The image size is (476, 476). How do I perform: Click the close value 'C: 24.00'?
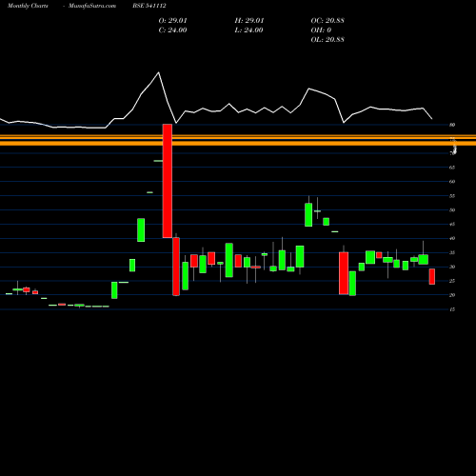click(x=172, y=30)
